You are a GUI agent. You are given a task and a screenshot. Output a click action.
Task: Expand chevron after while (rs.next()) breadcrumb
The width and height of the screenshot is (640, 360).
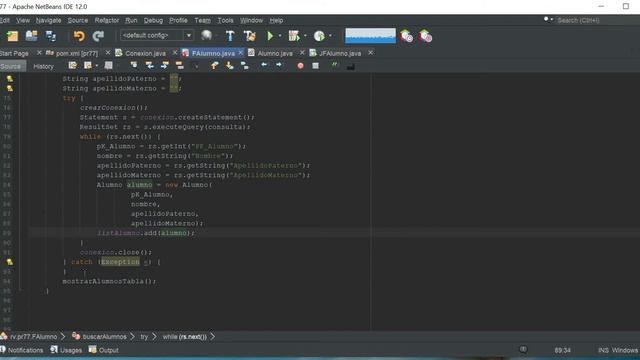pos(213,337)
